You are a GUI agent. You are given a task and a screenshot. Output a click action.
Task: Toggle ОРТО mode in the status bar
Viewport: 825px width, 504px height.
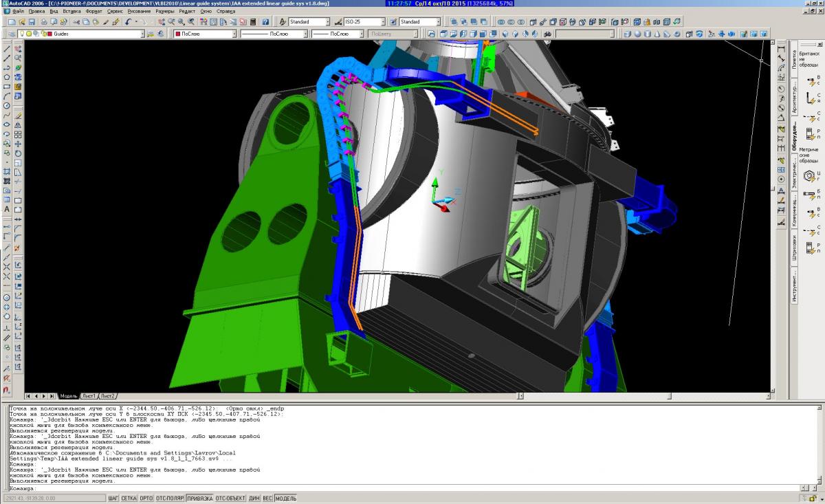point(146,498)
